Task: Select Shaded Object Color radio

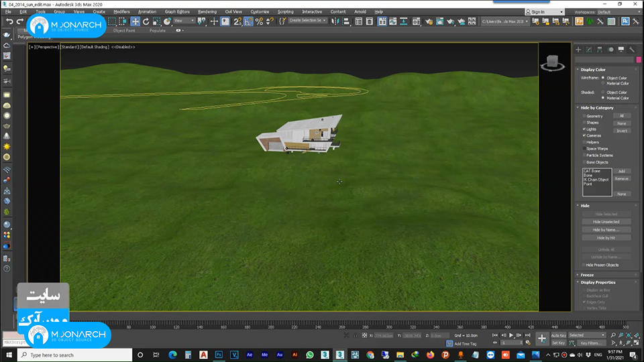Action: click(603, 93)
